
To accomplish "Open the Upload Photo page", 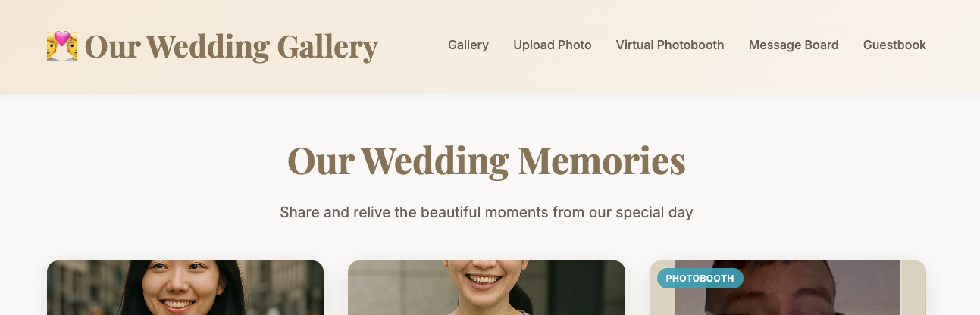I will click(x=553, y=45).
